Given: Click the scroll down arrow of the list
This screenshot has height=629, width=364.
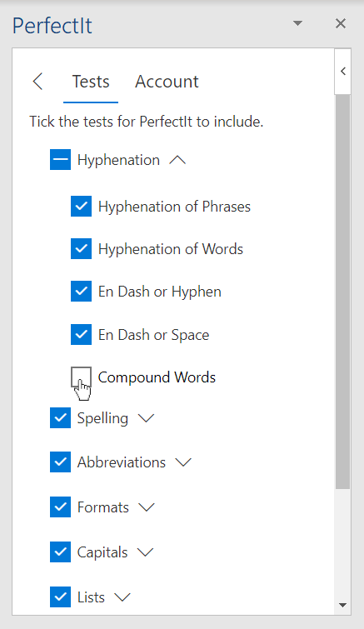Looking at the screenshot, I should tap(342, 605).
